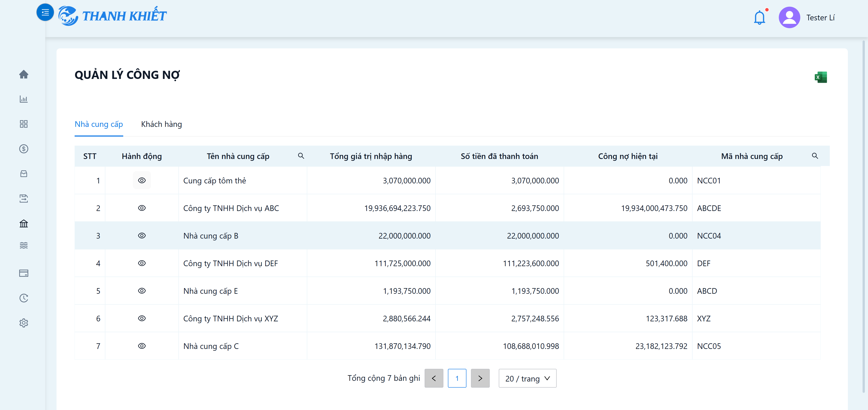The image size is (868, 410).
Task: View details of Nhà cung cấp B
Action: point(142,235)
